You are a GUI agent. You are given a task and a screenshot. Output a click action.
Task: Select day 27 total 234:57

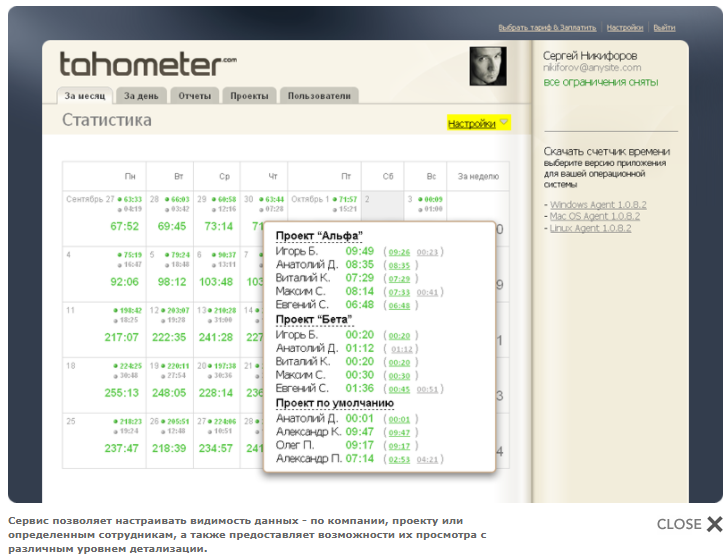point(216,449)
